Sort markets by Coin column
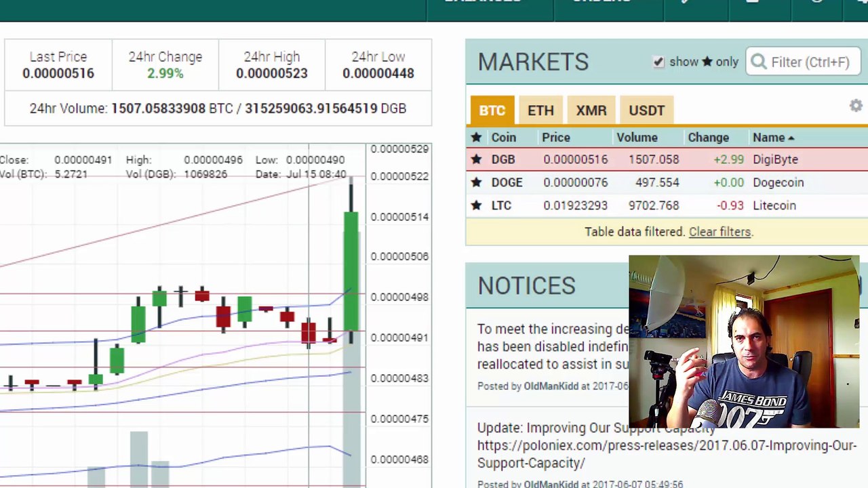 click(x=504, y=138)
